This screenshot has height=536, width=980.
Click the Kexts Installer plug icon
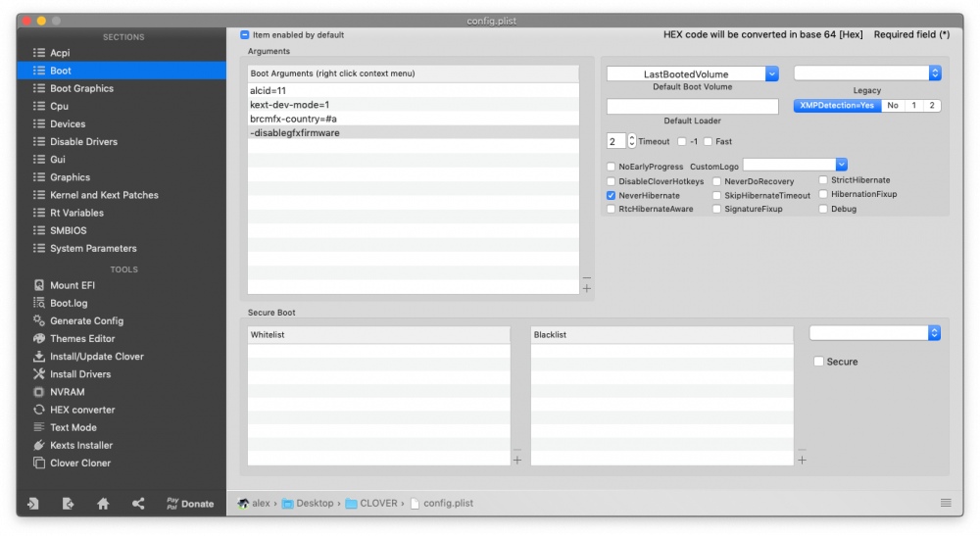[x=39, y=446]
